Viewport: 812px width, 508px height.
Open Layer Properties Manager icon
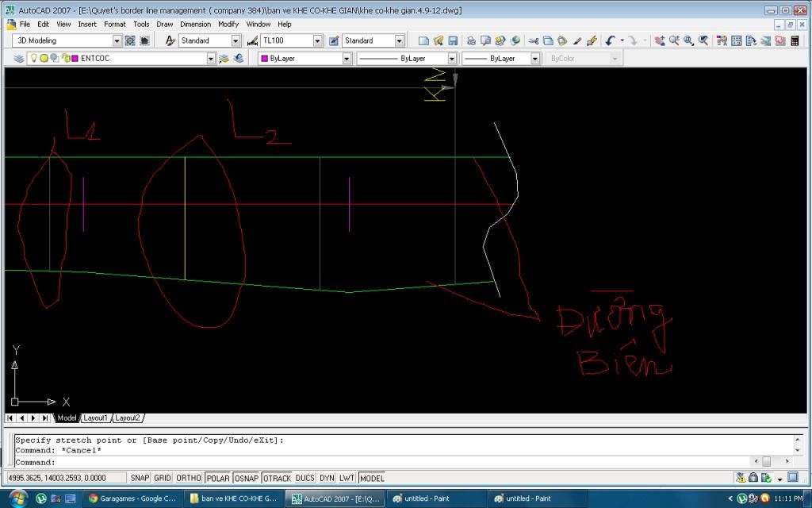(x=19, y=59)
